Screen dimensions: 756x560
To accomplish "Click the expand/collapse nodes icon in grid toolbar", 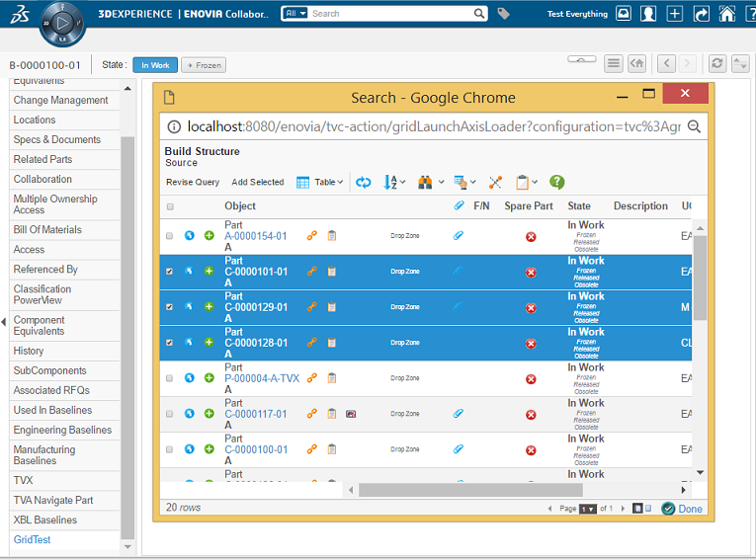I will [x=495, y=183].
